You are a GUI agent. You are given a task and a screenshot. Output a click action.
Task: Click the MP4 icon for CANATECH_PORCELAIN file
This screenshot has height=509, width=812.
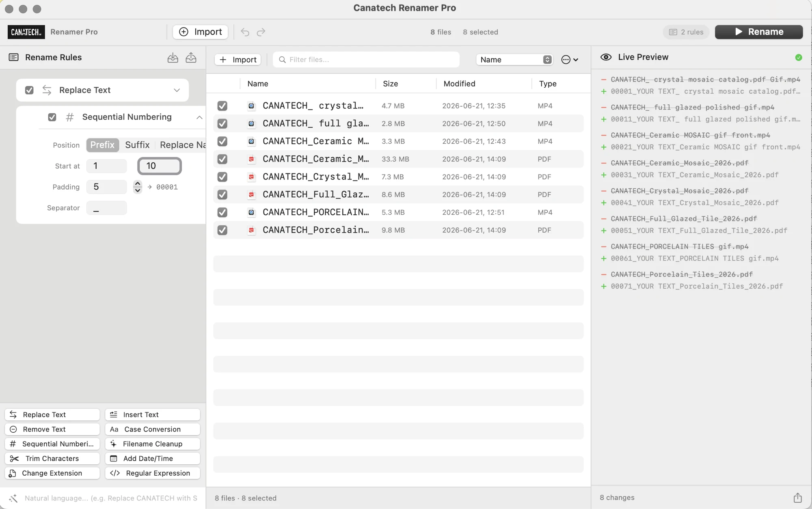point(251,212)
